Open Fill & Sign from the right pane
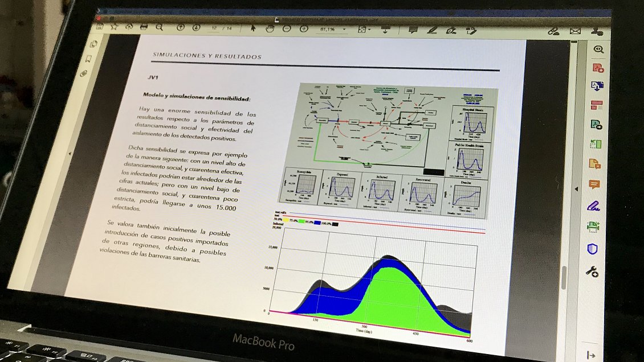Viewport: 644px width, 362px height. point(593,205)
